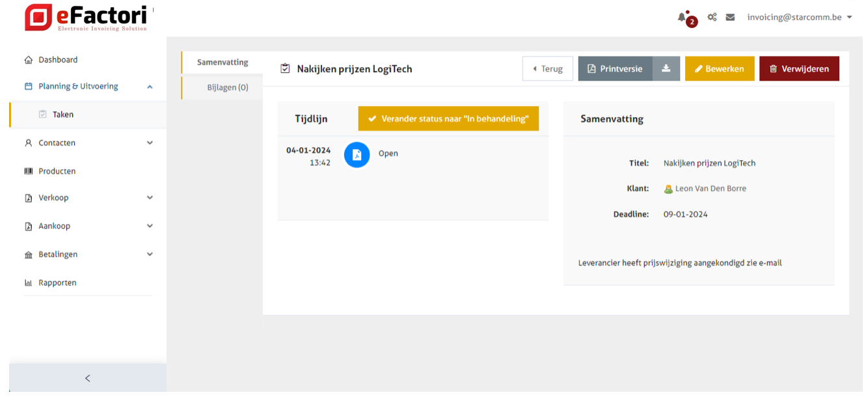Click the task clipboard icon next to title

(285, 69)
